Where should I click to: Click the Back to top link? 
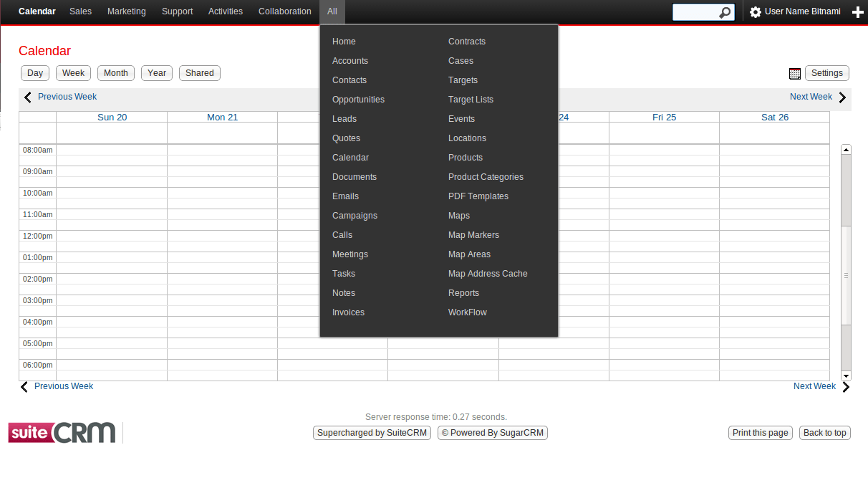824,432
